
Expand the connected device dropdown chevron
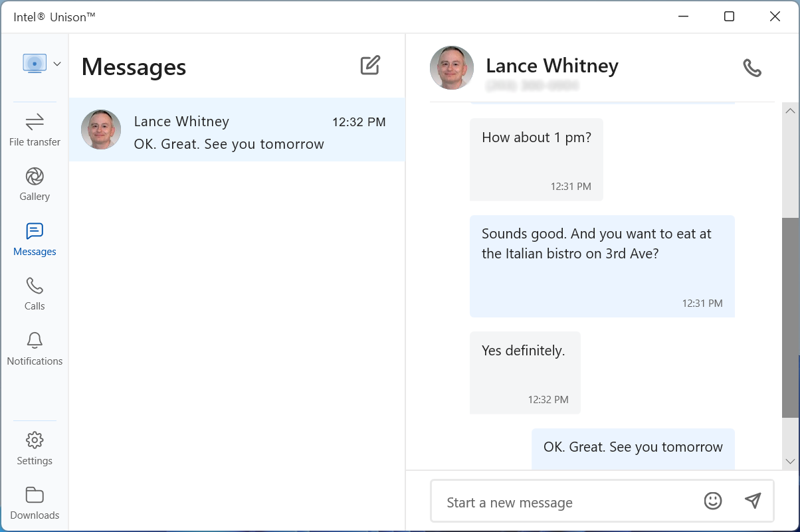pos(57,64)
